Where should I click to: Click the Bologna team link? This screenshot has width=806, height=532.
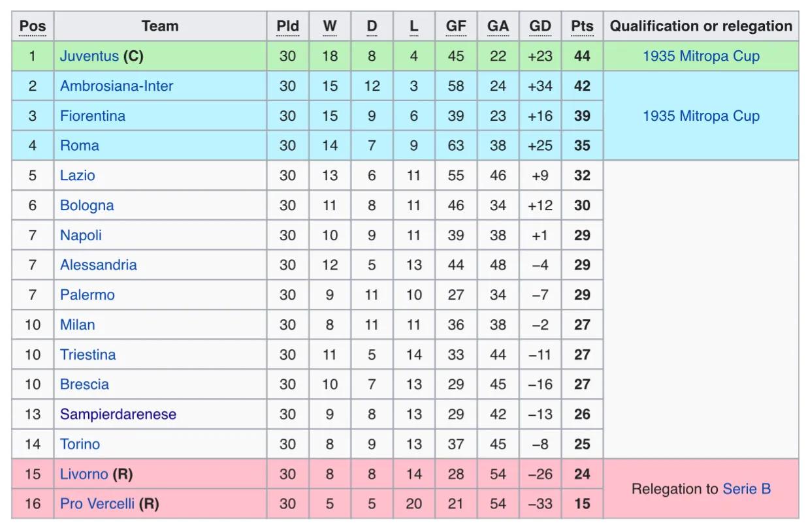point(87,206)
